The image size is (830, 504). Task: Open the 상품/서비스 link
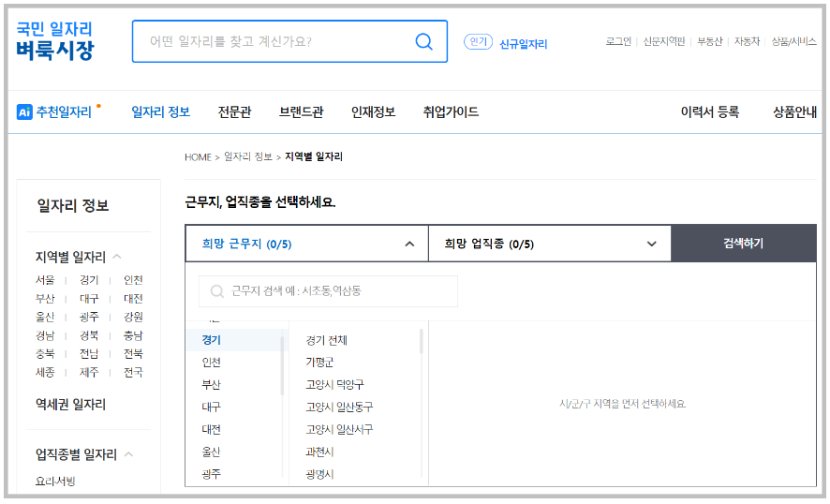(x=793, y=41)
